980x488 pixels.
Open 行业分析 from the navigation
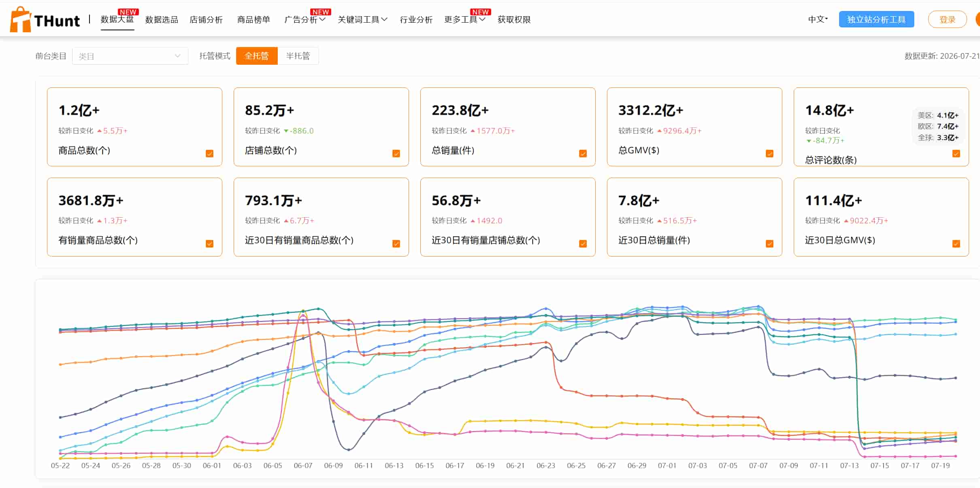[416, 19]
